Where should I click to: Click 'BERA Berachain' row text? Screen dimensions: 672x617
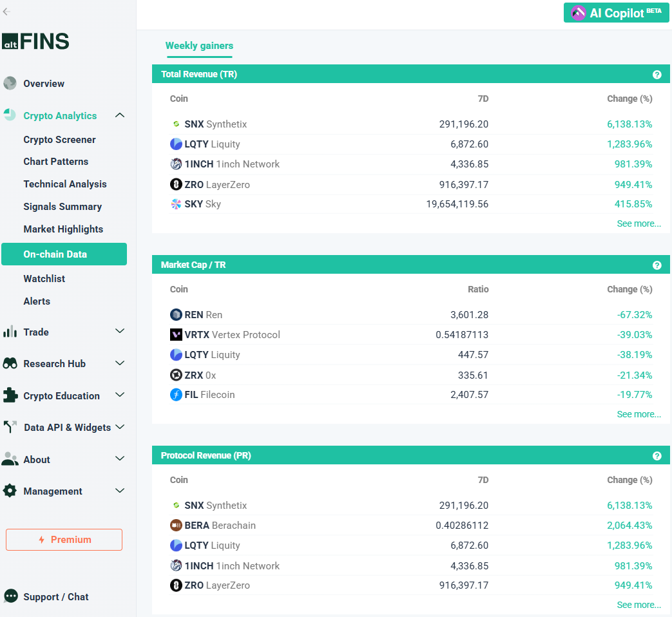tap(220, 526)
